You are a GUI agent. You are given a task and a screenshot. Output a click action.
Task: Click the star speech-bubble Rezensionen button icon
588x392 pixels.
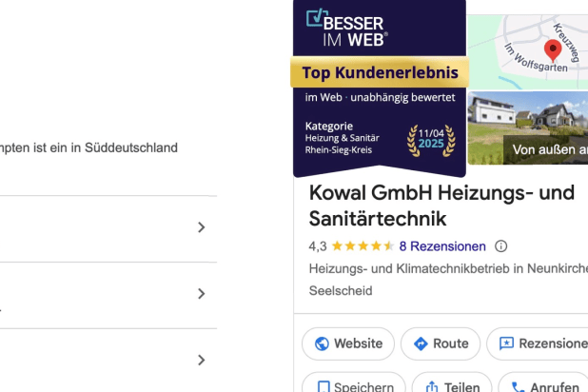(506, 343)
